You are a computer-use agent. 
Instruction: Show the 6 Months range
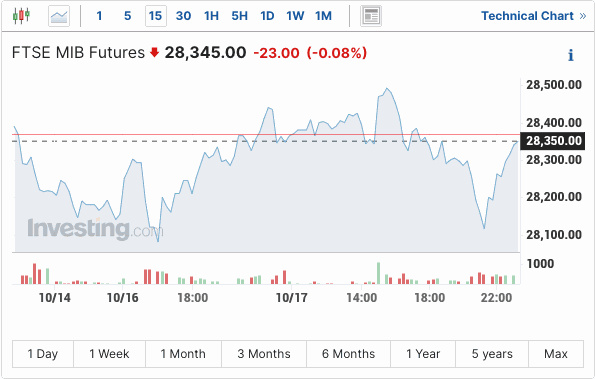(x=348, y=354)
